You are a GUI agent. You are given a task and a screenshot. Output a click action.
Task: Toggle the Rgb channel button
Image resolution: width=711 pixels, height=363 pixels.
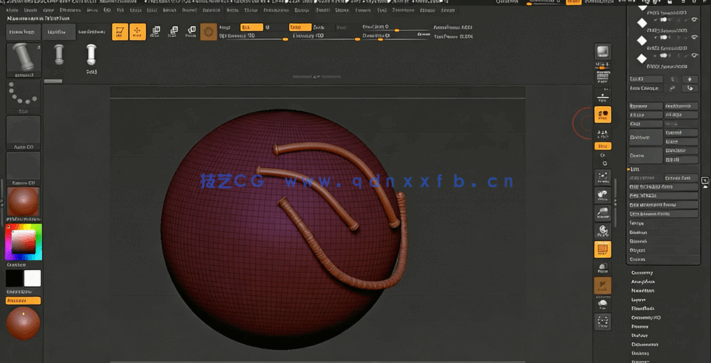coord(252,27)
